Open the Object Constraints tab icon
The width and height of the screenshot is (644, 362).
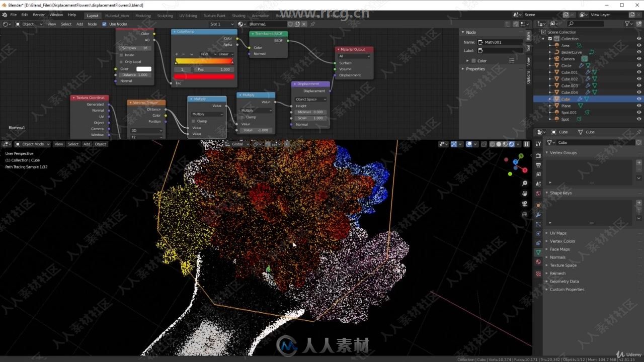click(538, 242)
